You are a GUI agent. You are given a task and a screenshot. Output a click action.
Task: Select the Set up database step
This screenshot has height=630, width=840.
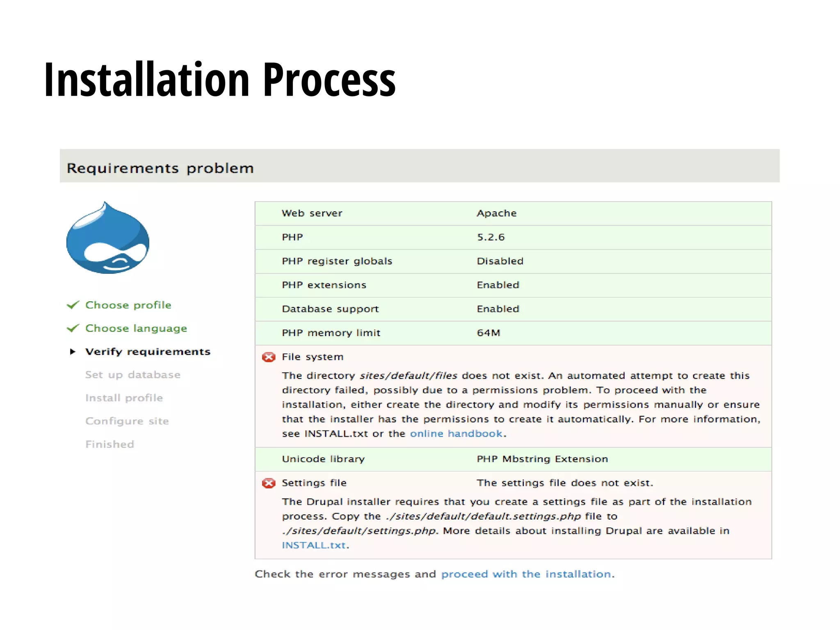tap(132, 375)
